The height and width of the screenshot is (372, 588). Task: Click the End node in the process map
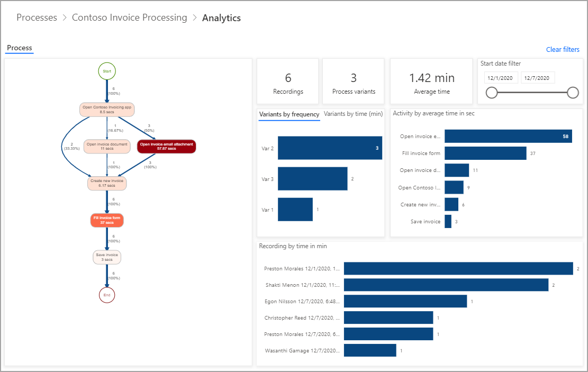106,295
